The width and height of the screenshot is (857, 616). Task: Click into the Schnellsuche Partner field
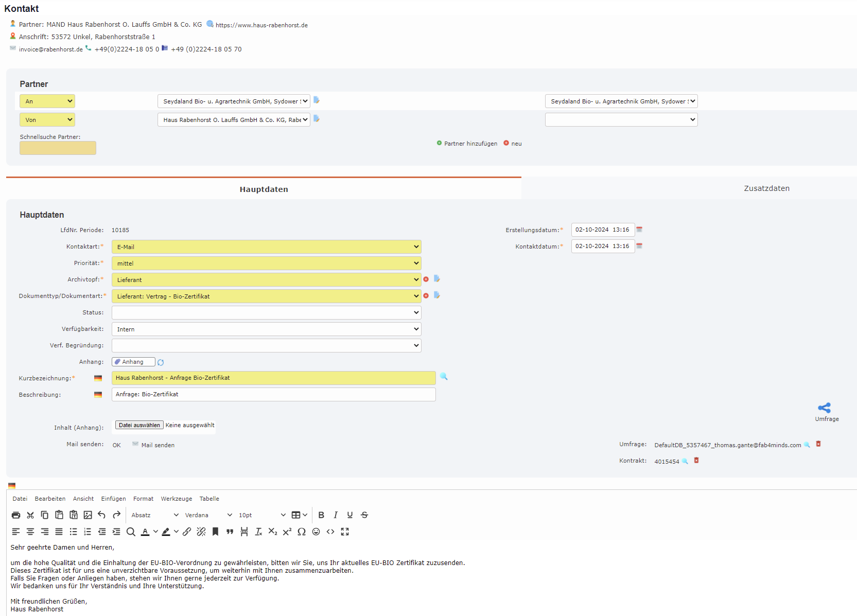57,148
